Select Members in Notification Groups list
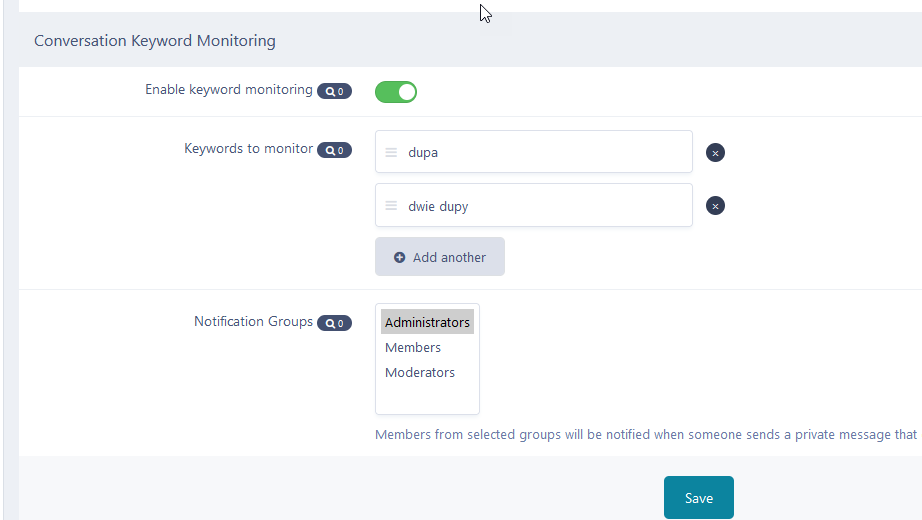This screenshot has height=520, width=922. (413, 347)
